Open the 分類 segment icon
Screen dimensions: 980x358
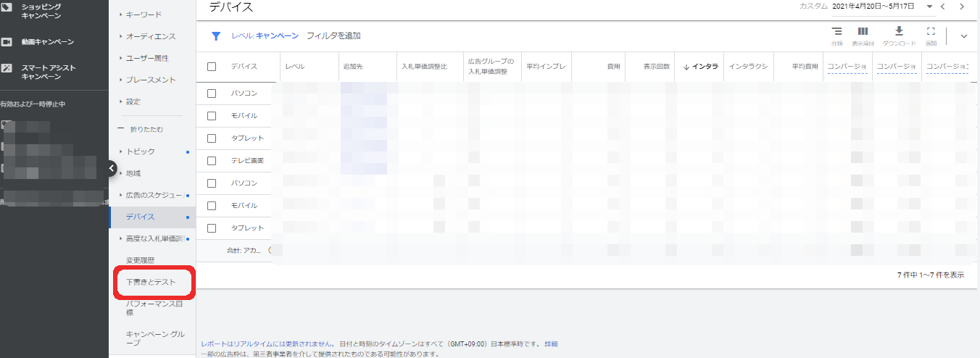point(836,32)
